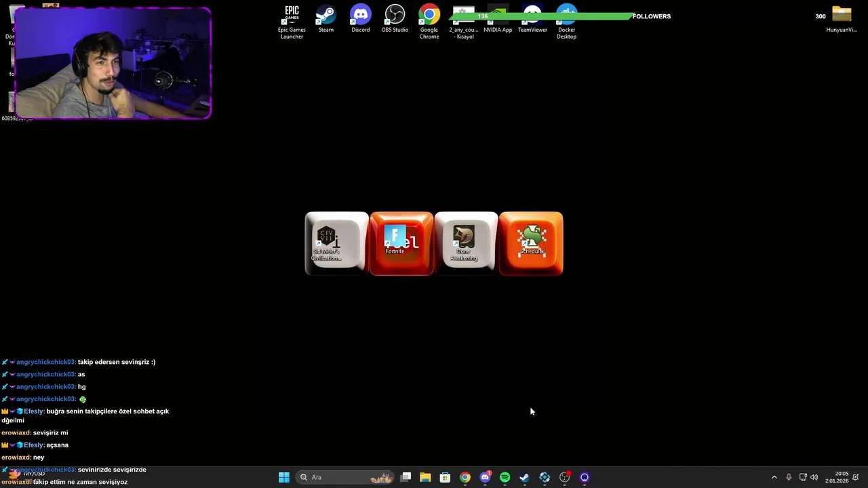868x488 pixels.
Task: Click the taskbar search box Ara
Action: point(346,477)
